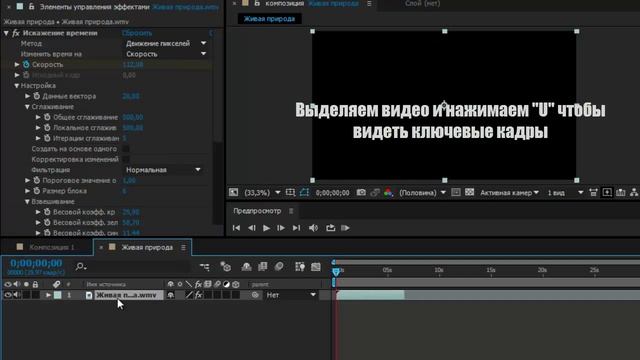This screenshot has width=640, height=360.
Task: Click the show snapshot icon
Action: (375, 192)
